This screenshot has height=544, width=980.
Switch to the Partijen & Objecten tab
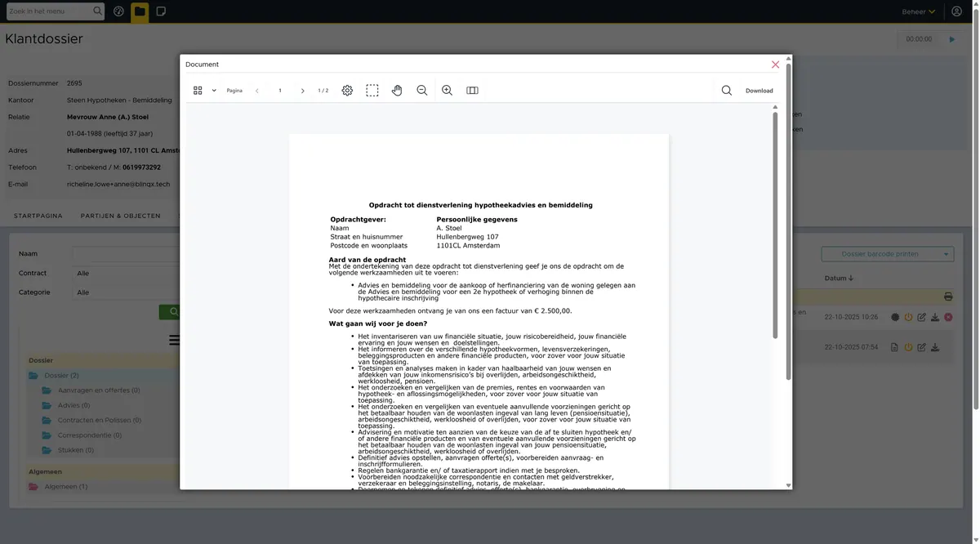pyautogui.click(x=120, y=216)
